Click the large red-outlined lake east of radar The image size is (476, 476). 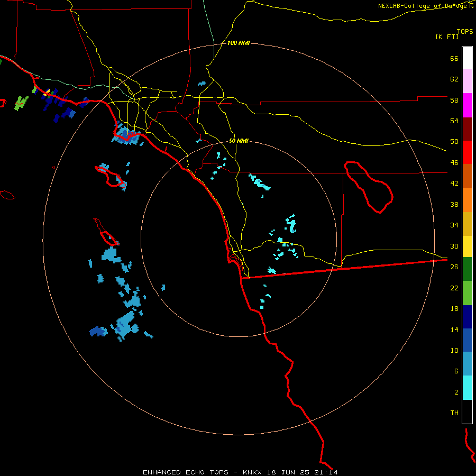click(x=369, y=187)
